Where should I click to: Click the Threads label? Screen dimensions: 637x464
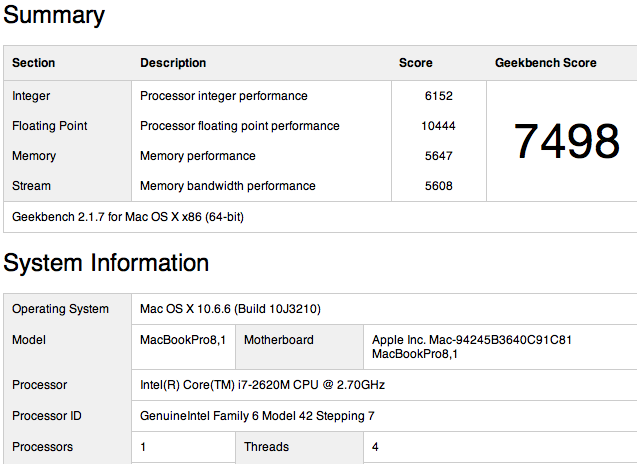coord(266,447)
